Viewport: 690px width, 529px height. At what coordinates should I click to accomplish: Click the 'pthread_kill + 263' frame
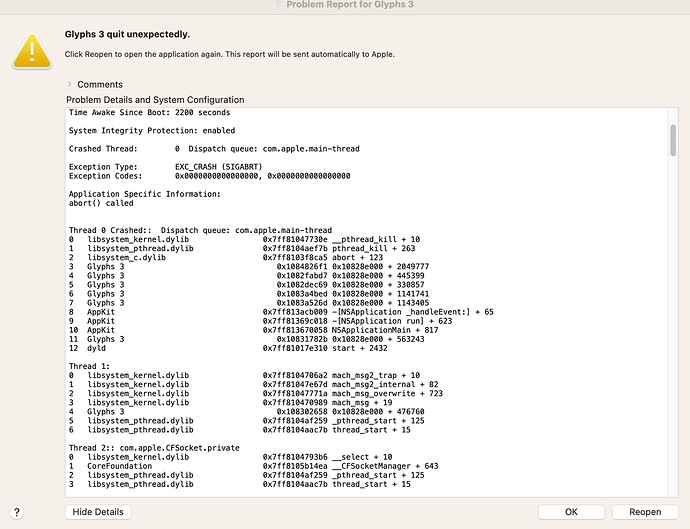point(242,248)
